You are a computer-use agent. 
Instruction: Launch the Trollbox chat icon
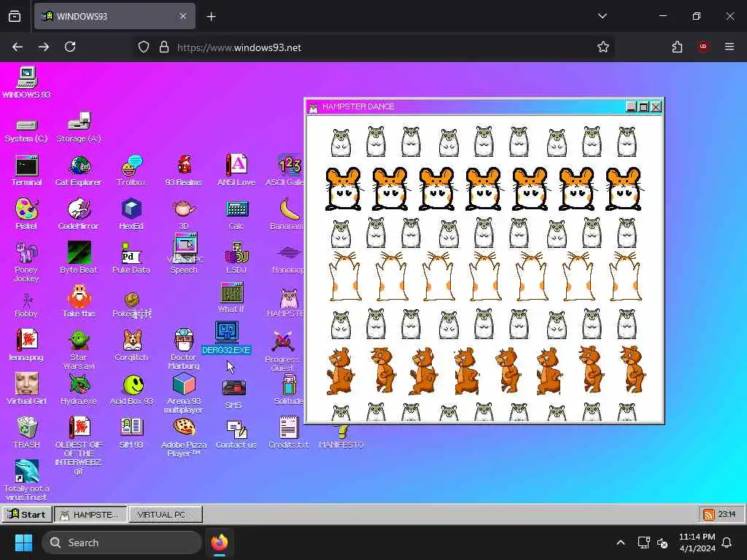[x=131, y=171]
